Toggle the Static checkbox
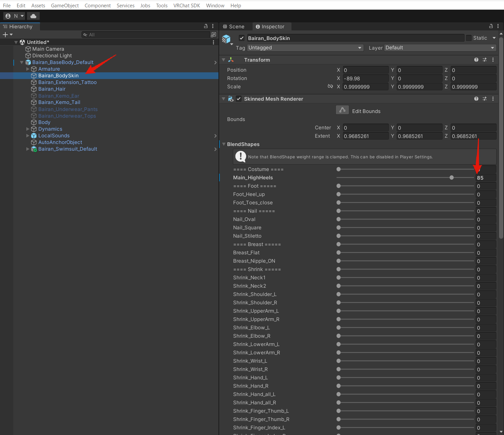This screenshot has width=504, height=435. coord(469,38)
